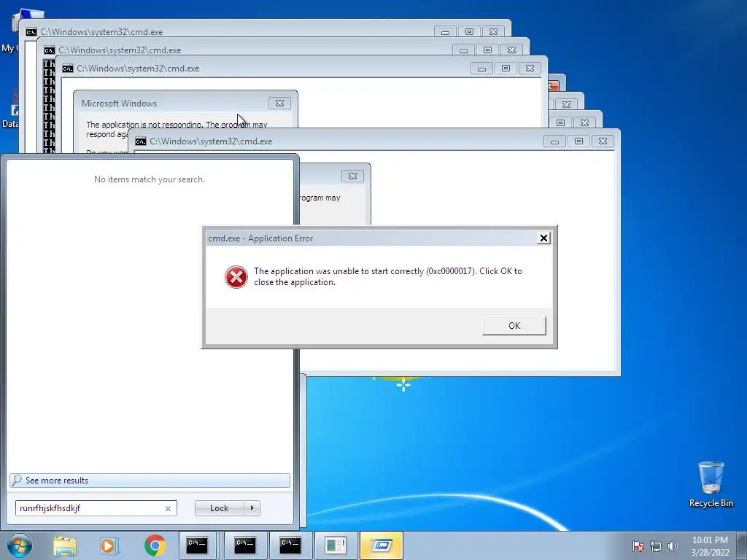747x560 pixels.
Task: Close the Microsoft Windows not responding dialog
Action: pos(279,104)
